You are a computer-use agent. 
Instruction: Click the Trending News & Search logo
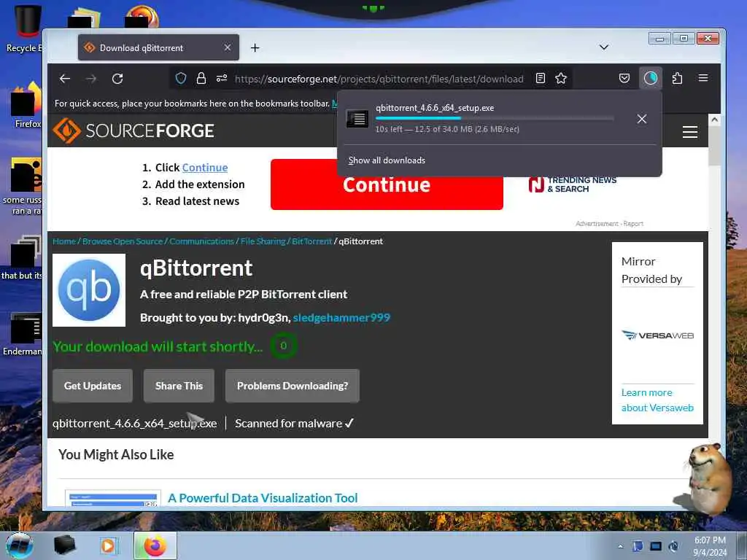[x=572, y=184]
